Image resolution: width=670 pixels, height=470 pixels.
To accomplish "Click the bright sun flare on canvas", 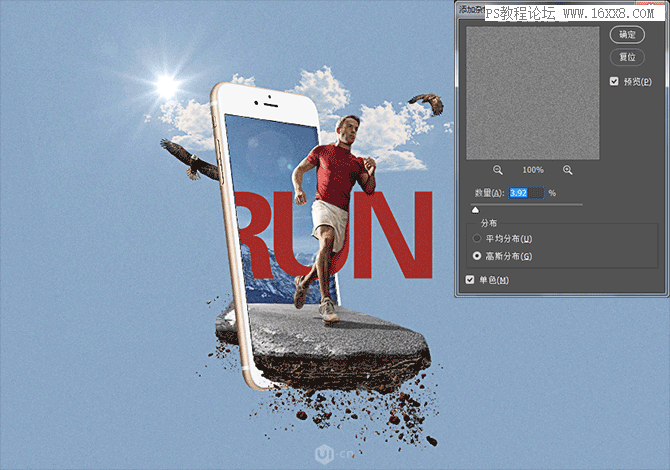I will coord(167,84).
